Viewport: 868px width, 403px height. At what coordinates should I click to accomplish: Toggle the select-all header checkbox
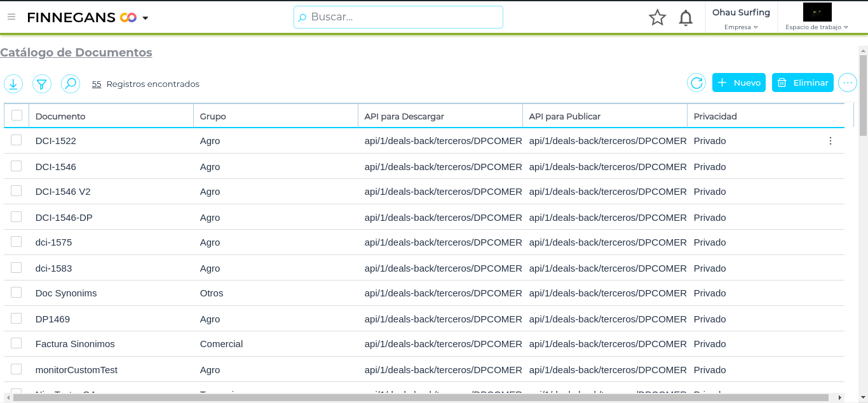point(17,116)
